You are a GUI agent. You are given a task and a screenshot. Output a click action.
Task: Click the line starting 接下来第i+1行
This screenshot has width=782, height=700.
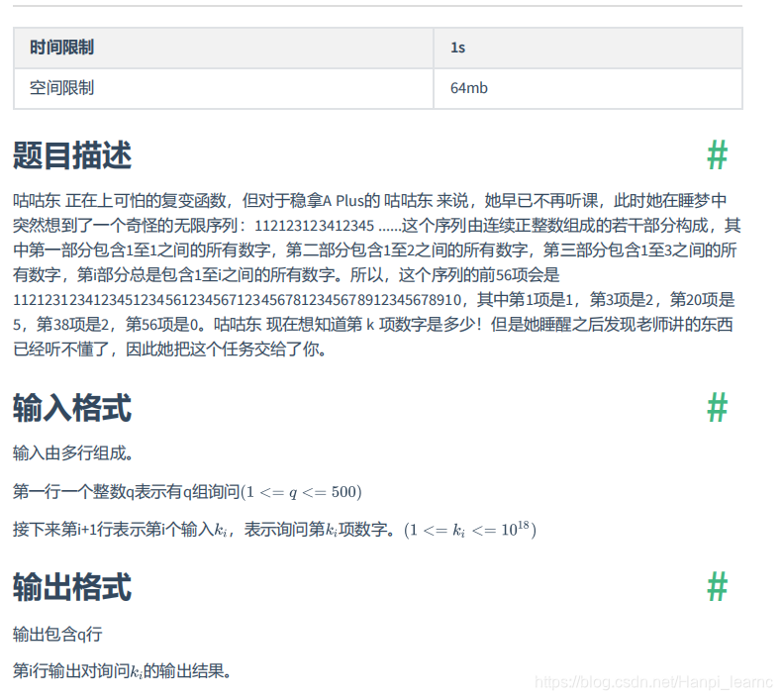pyautogui.click(x=274, y=529)
